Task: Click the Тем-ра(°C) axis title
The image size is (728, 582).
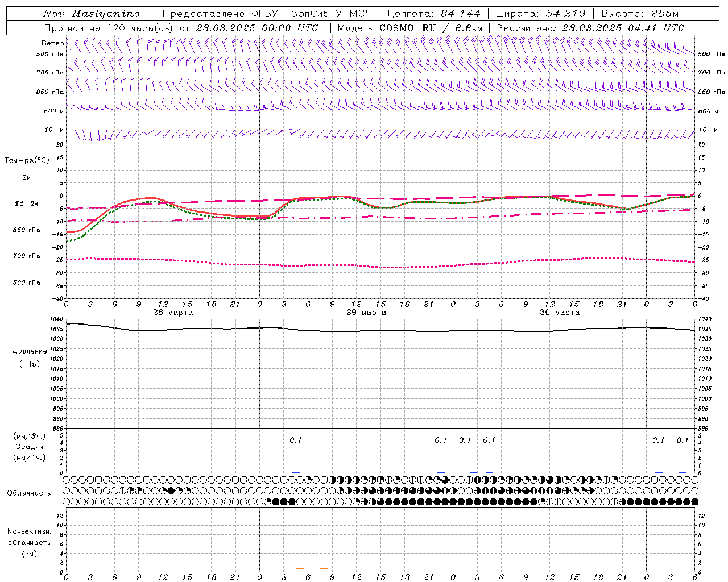Action: 27,161
